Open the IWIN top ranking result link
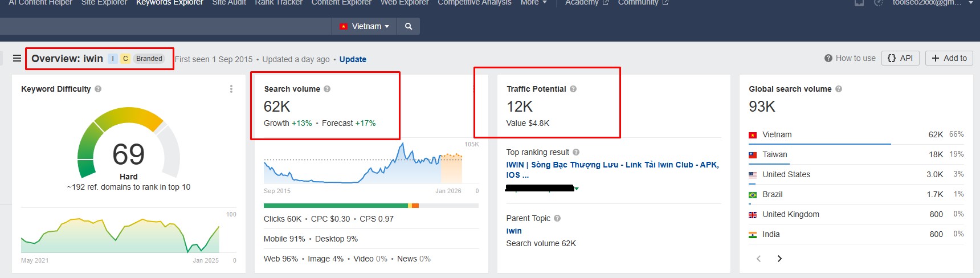 612,170
